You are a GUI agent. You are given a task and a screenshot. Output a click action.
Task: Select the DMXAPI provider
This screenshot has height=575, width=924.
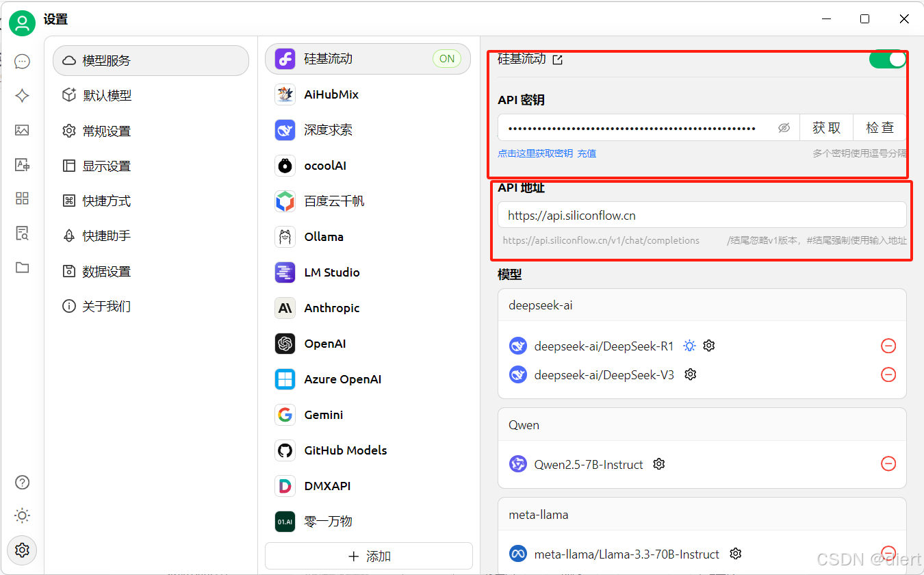point(368,486)
